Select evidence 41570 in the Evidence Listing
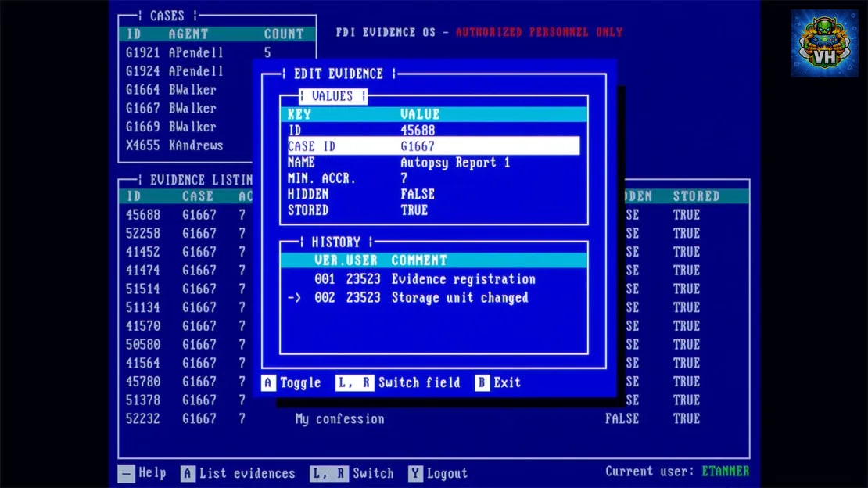 pos(186,326)
